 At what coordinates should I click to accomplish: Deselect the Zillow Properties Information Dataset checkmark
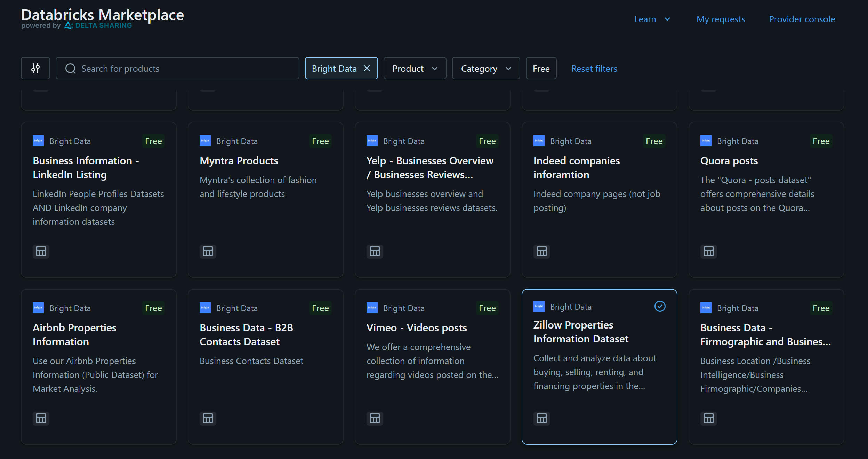[660, 306]
